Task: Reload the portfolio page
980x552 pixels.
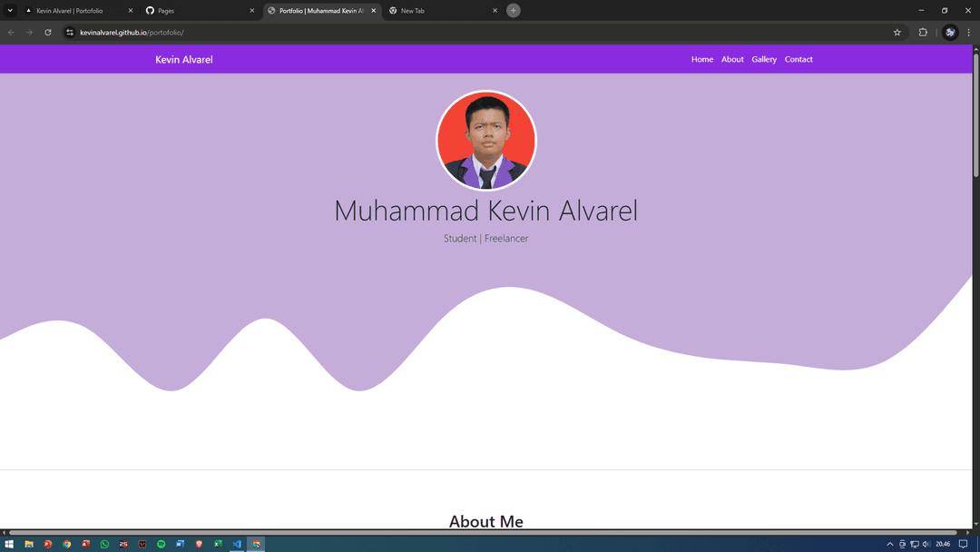Action: coord(48,33)
